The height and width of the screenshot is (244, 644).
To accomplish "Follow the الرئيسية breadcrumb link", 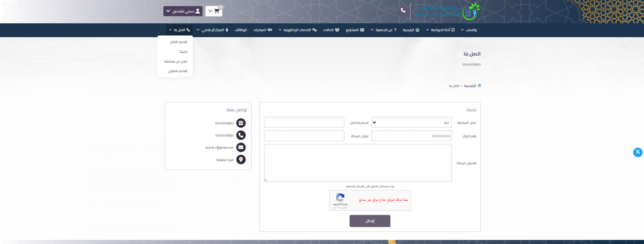I will click(470, 86).
